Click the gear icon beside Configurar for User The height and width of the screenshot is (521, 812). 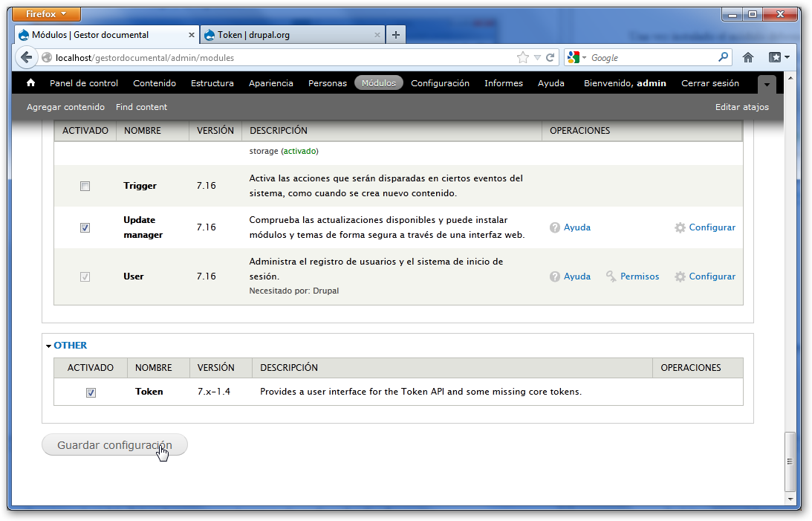(x=680, y=276)
